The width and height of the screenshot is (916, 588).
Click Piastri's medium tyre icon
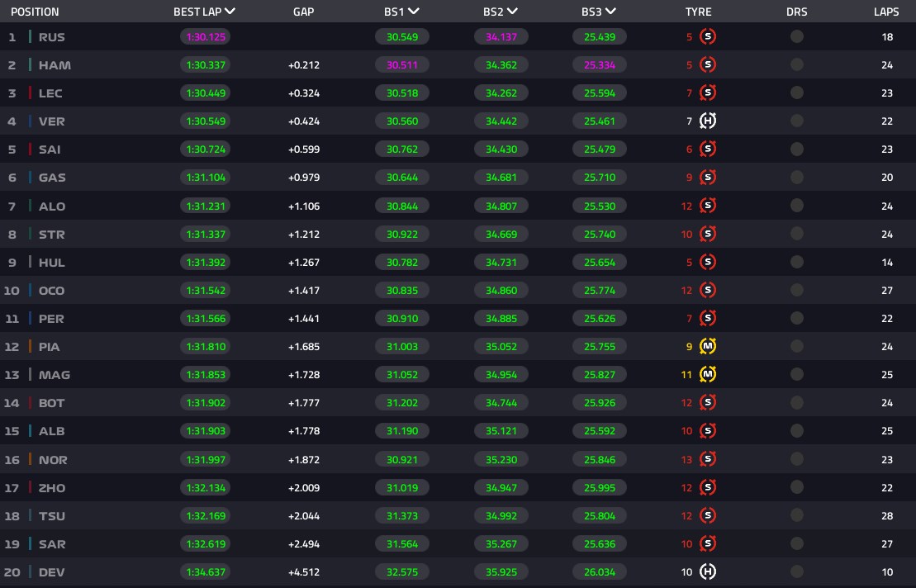tap(708, 346)
